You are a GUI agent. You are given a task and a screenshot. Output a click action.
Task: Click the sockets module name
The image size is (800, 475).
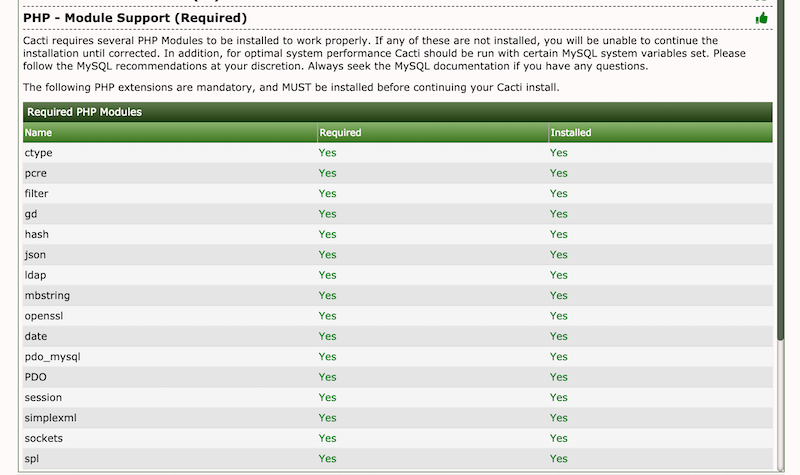pyautogui.click(x=43, y=438)
